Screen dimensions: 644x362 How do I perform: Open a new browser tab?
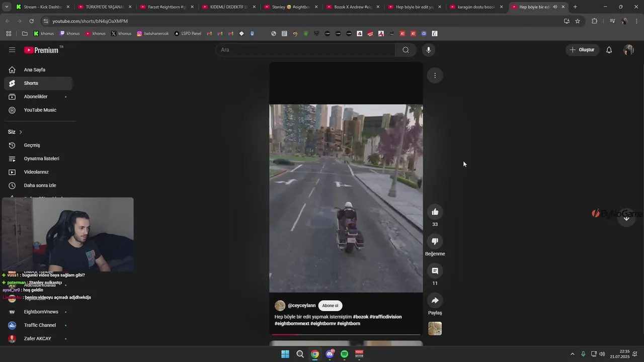(x=575, y=7)
